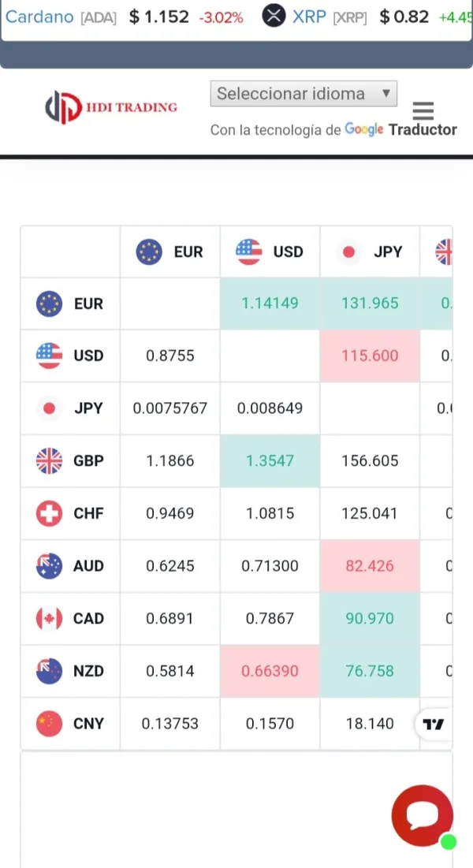Open the Seleccionar idioma language dropdown
This screenshot has width=473, height=868.
pyautogui.click(x=304, y=94)
